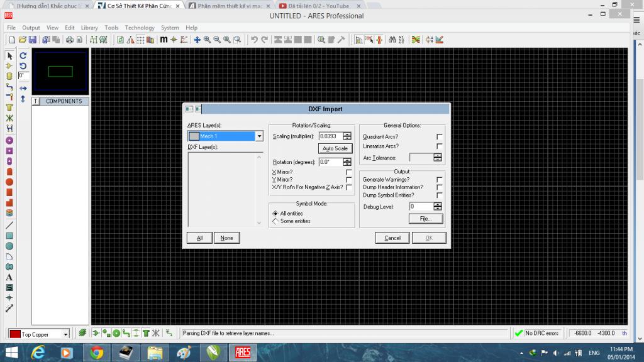Enable Dump Header Information checkbox

(x=439, y=187)
